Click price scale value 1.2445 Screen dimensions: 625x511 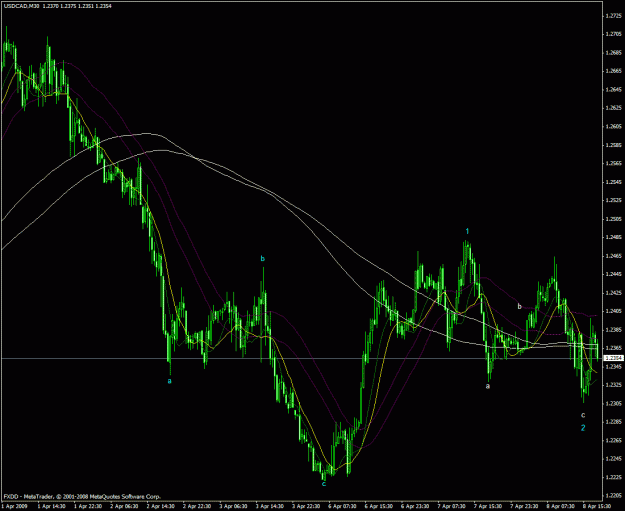(611, 274)
